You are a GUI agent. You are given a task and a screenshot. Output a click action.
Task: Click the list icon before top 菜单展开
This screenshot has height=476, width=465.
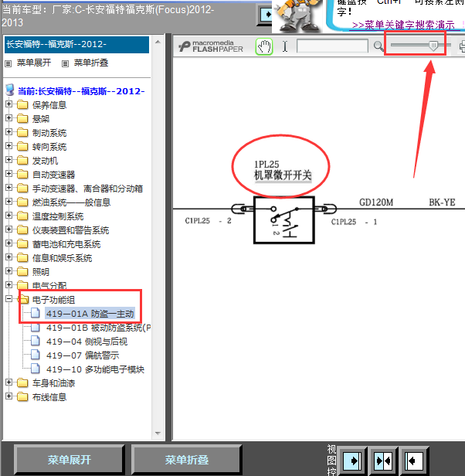pos(8,63)
